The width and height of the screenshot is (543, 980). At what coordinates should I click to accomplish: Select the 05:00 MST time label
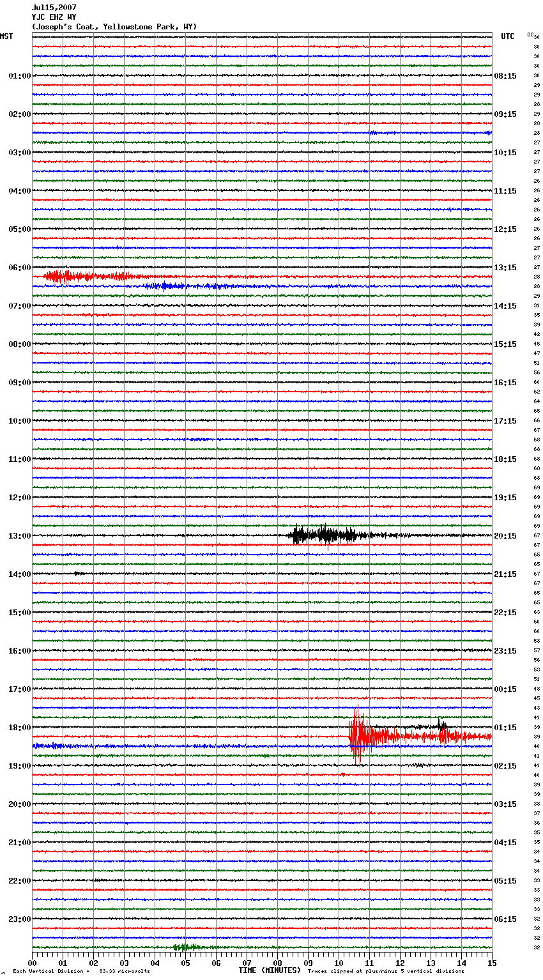pos(20,229)
